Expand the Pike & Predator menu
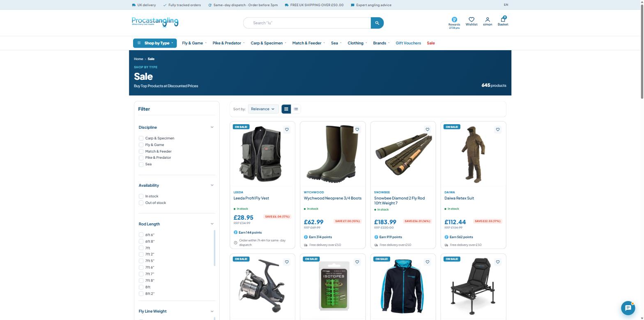 [228, 43]
